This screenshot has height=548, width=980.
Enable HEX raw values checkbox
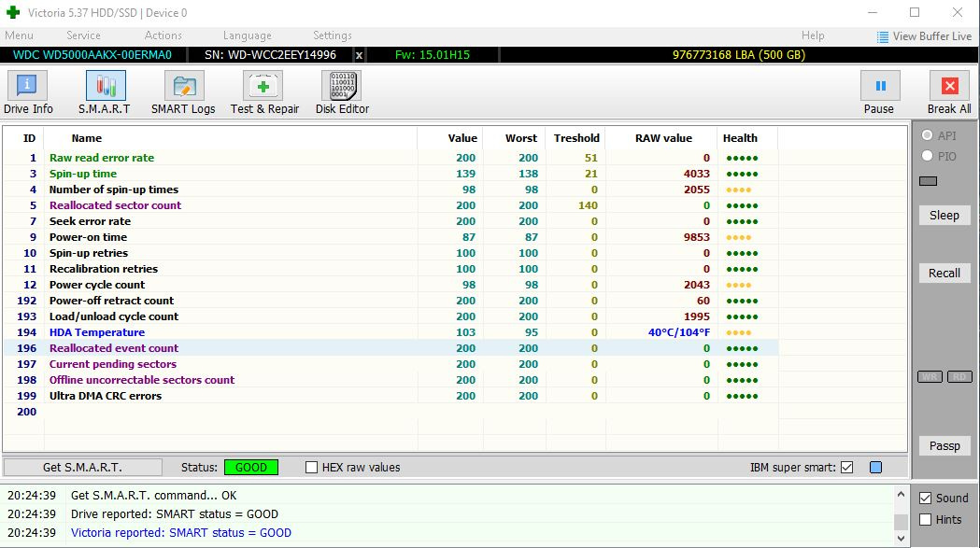[x=312, y=468]
